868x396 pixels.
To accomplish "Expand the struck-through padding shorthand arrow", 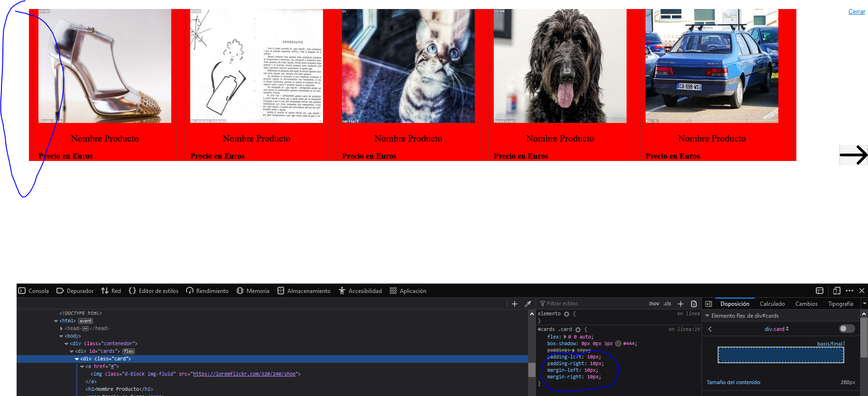I will coord(573,350).
